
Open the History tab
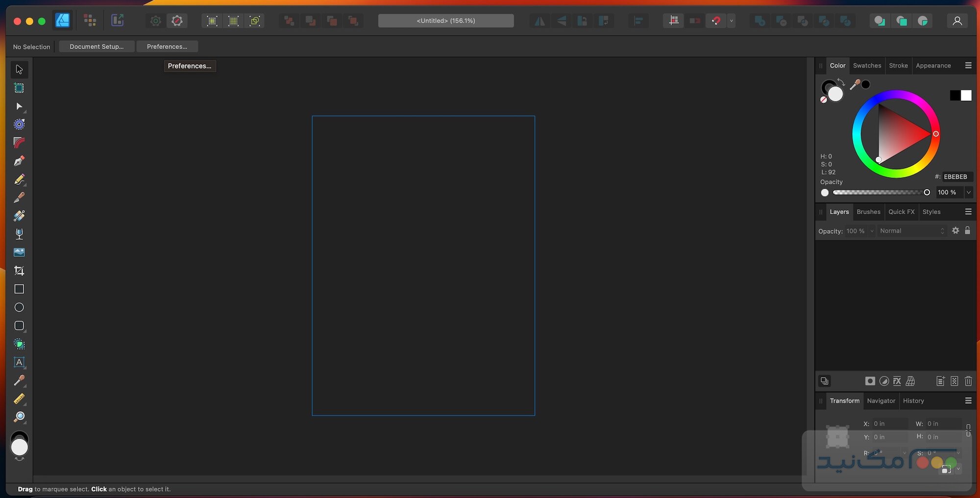pos(913,400)
